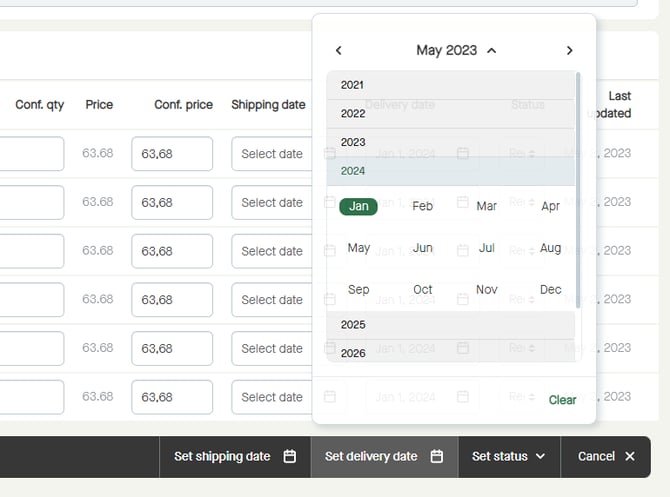This screenshot has width=670, height=497.
Task: Click Clear link in date picker
Action: point(562,400)
